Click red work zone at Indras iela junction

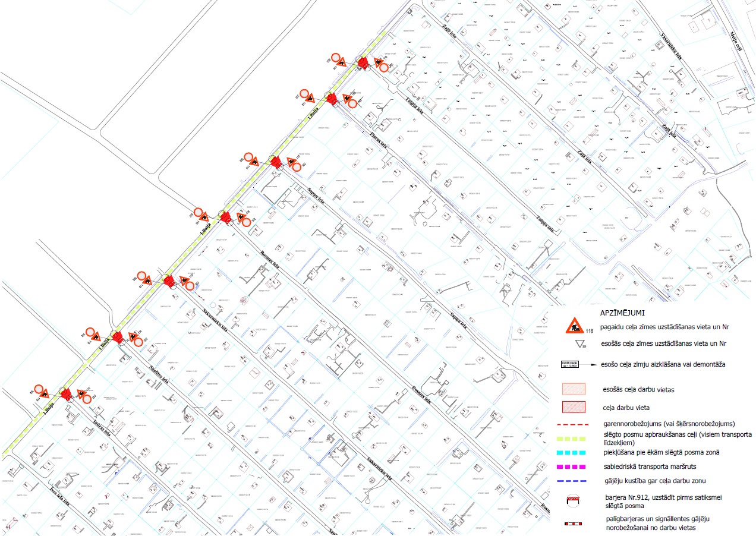(x=66, y=393)
